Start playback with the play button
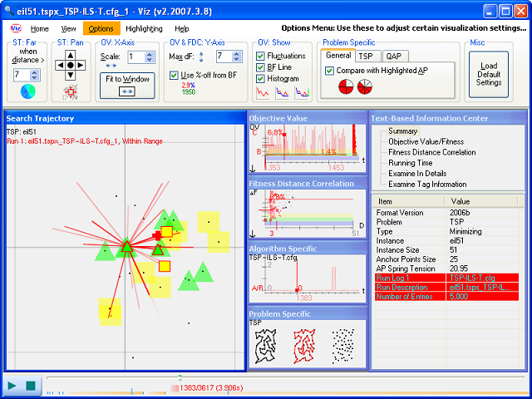532x399 pixels. [x=12, y=386]
